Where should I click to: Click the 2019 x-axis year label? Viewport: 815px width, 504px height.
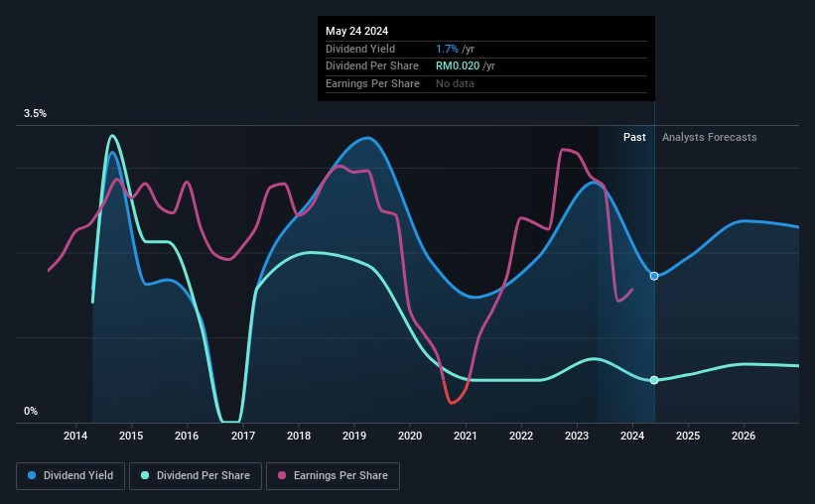click(x=354, y=436)
